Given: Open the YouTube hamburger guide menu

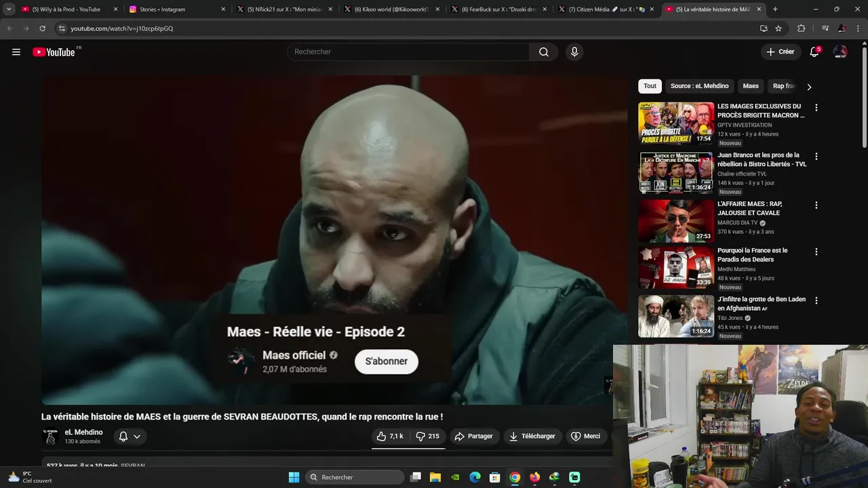Looking at the screenshot, I should coord(16,52).
